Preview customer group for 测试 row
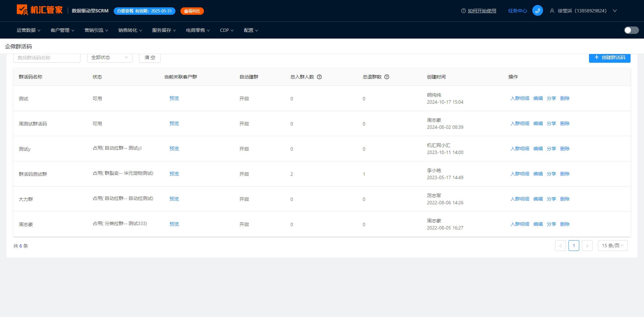This screenshot has width=644, height=317. 174,98
